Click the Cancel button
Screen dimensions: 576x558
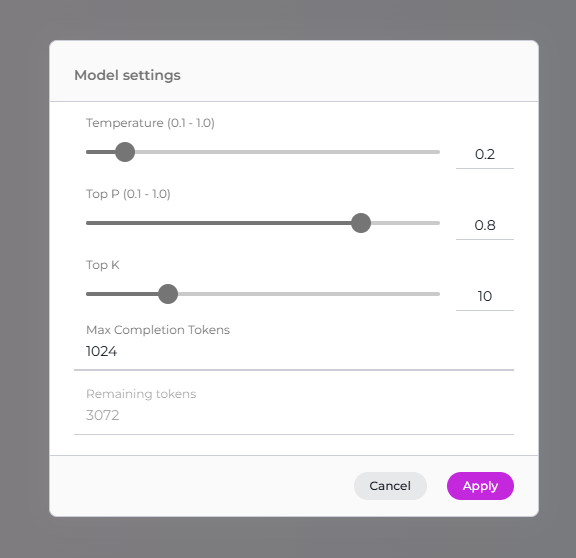[390, 486]
